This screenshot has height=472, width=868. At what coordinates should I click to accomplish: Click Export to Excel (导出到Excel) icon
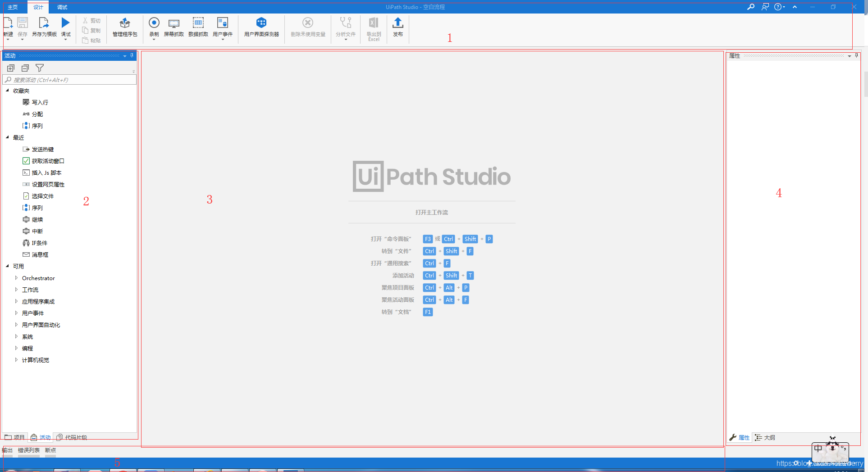click(374, 23)
